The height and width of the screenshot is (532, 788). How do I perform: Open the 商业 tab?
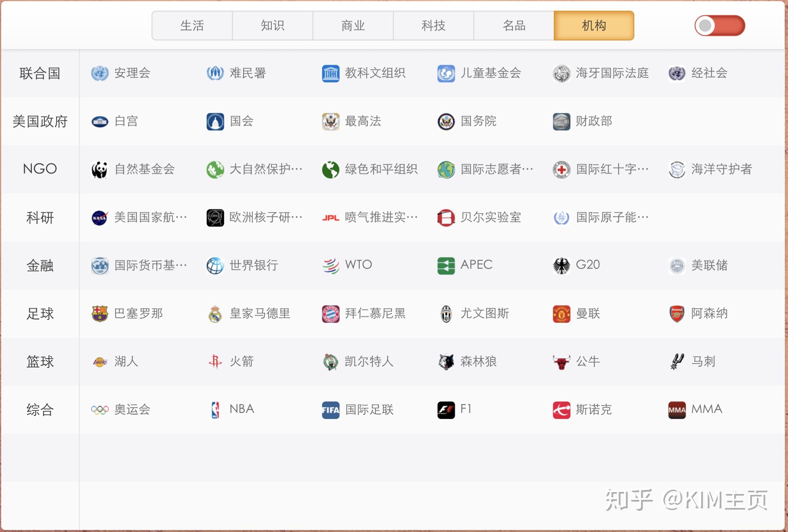coord(353,25)
